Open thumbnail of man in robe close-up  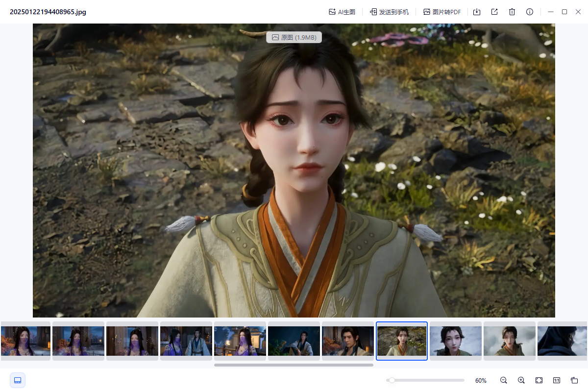tap(348, 341)
